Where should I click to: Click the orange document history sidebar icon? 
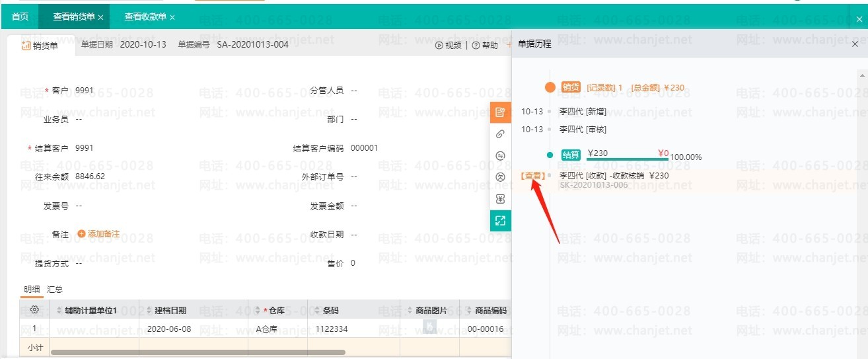[x=500, y=112]
